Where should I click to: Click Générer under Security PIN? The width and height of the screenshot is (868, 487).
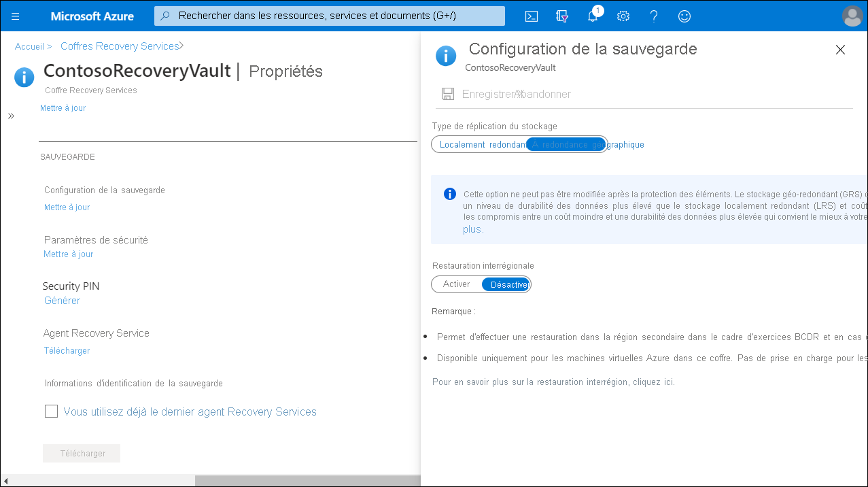(62, 301)
